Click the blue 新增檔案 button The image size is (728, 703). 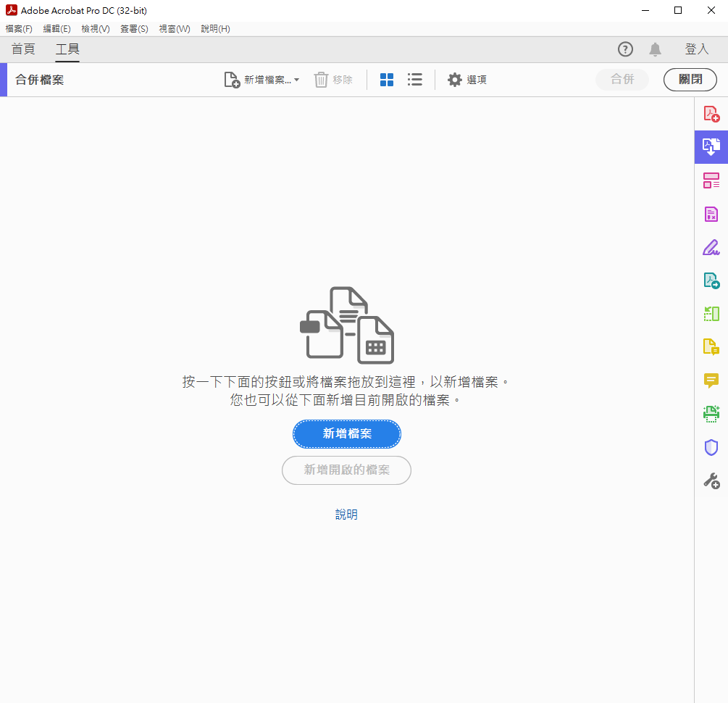pos(346,434)
